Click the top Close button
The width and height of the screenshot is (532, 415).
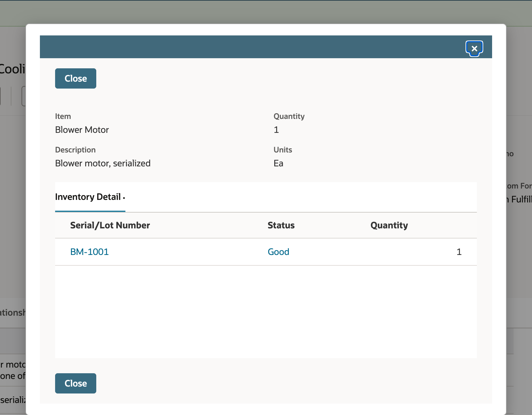click(x=76, y=78)
